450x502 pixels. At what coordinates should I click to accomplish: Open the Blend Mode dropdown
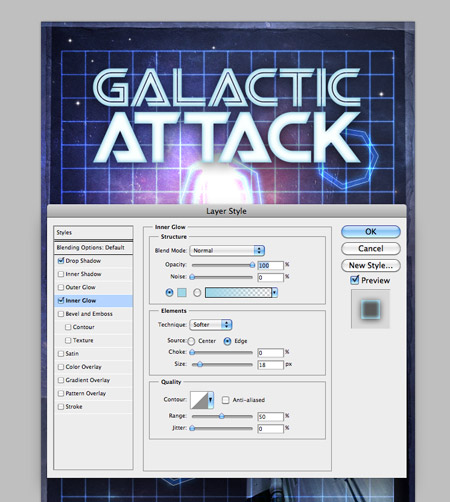[x=227, y=250]
